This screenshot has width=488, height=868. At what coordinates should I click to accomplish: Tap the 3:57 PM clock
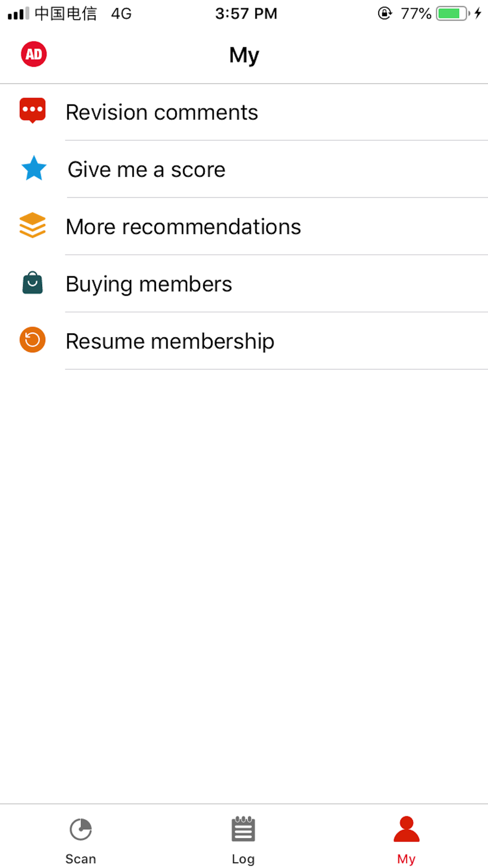(x=246, y=13)
